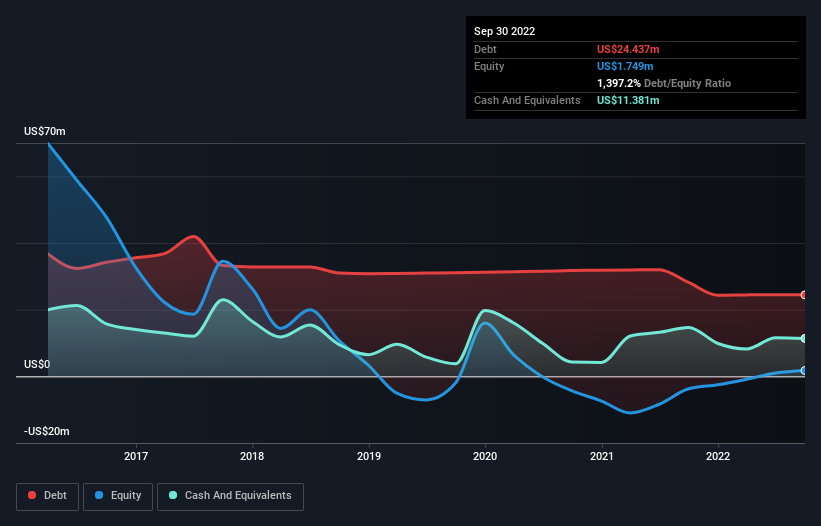This screenshot has width=821, height=526.
Task: Click the US$1.749m equity value
Action: tap(625, 66)
